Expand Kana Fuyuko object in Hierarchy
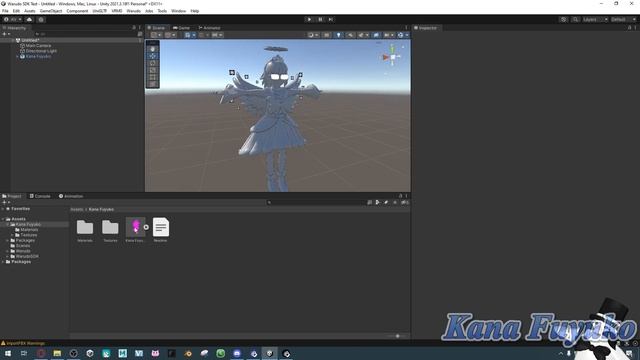The width and height of the screenshot is (640, 360). [x=17, y=56]
